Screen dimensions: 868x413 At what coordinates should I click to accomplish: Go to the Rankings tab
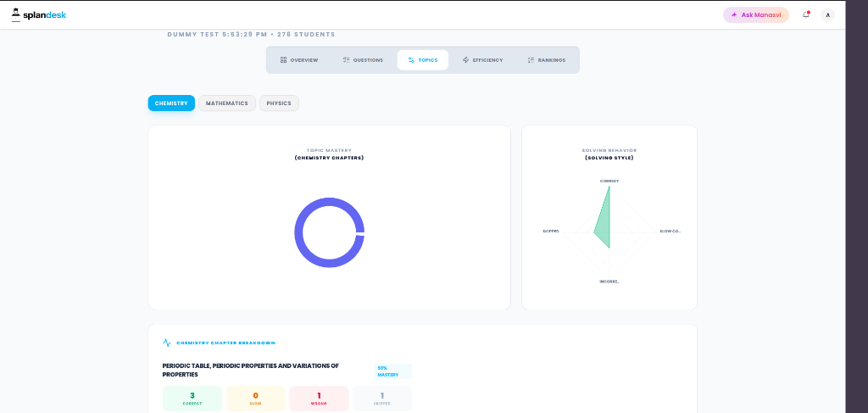pos(547,60)
